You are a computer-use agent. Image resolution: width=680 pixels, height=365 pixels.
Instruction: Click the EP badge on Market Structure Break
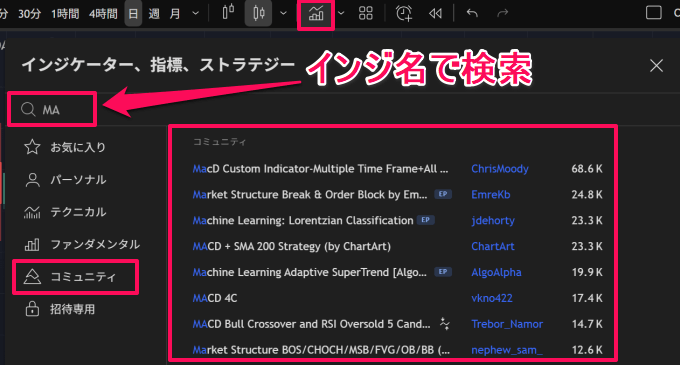click(443, 194)
